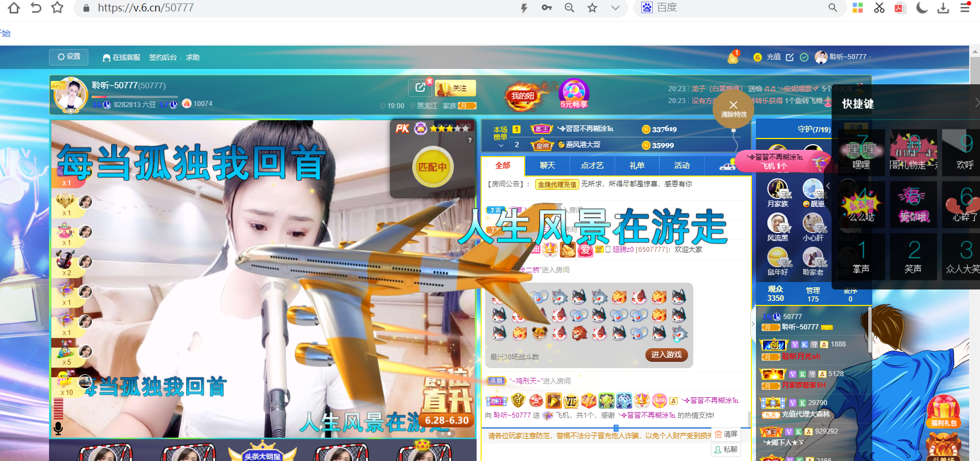Click the microphone icon on video

pos(58,428)
